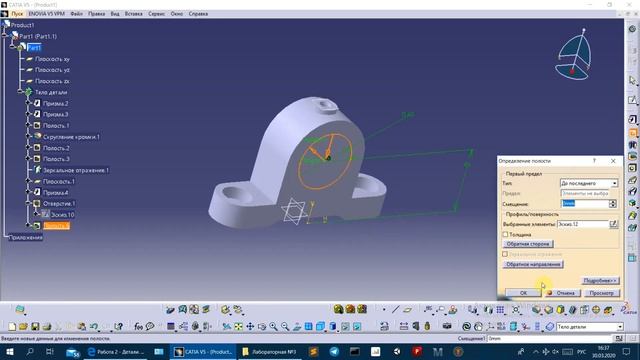
Task: Click the New document icon
Action: click(x=12, y=326)
